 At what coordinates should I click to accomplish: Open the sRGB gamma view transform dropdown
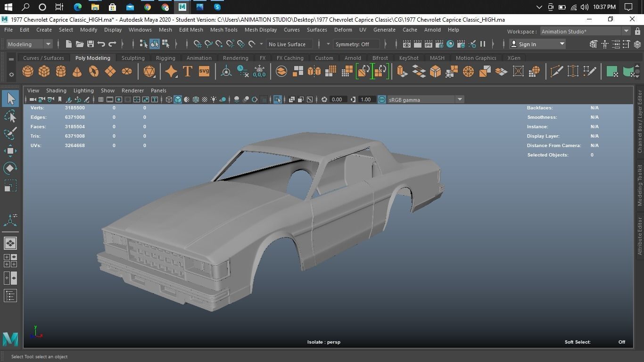(x=426, y=99)
